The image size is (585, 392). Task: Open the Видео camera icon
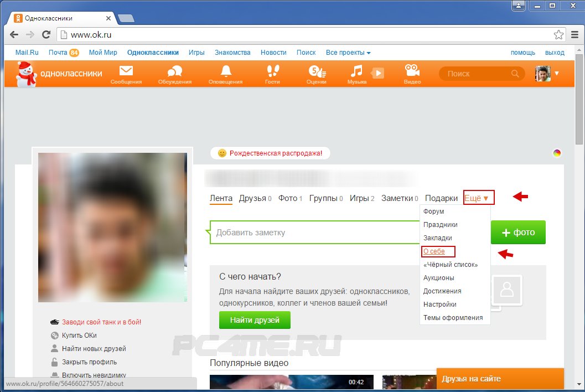(x=412, y=72)
